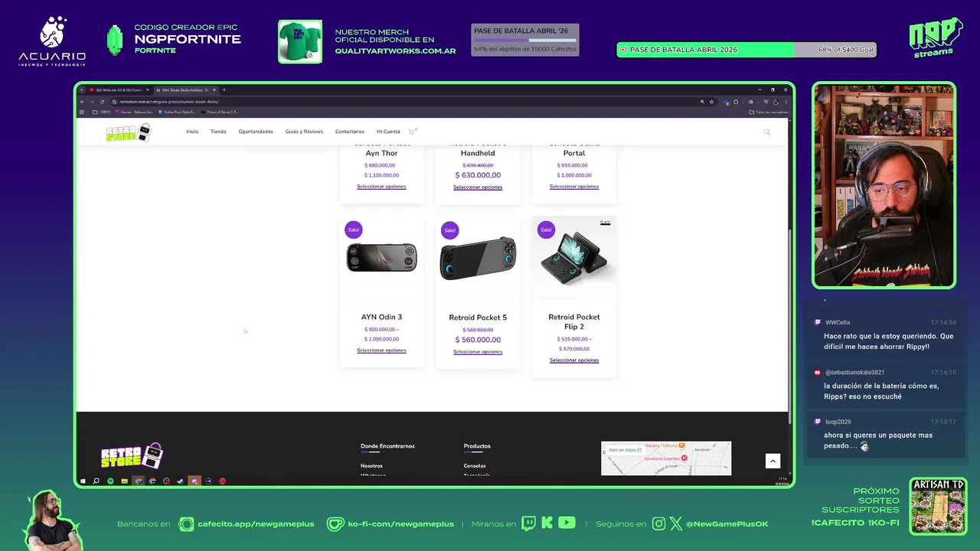Switch to the Nintendo DS & DSi YouTube tab
Screen dimensions: 980x551
click(x=119, y=90)
